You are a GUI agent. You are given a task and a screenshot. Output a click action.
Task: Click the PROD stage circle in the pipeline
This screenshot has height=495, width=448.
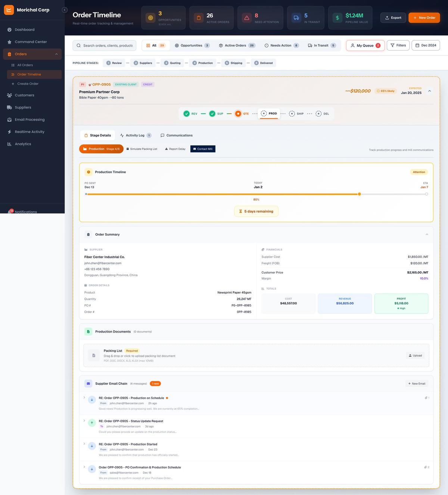pos(264,113)
